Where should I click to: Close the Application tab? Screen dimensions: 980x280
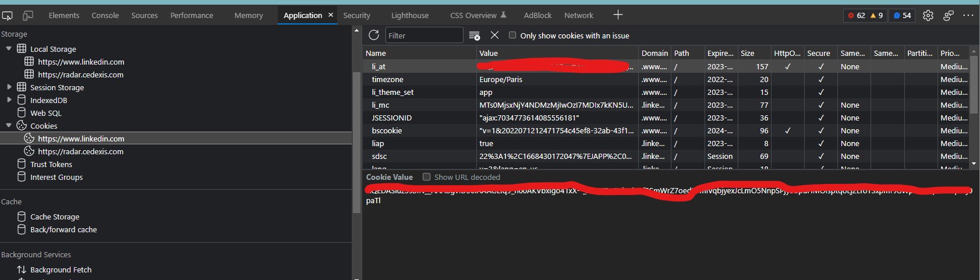(331, 15)
